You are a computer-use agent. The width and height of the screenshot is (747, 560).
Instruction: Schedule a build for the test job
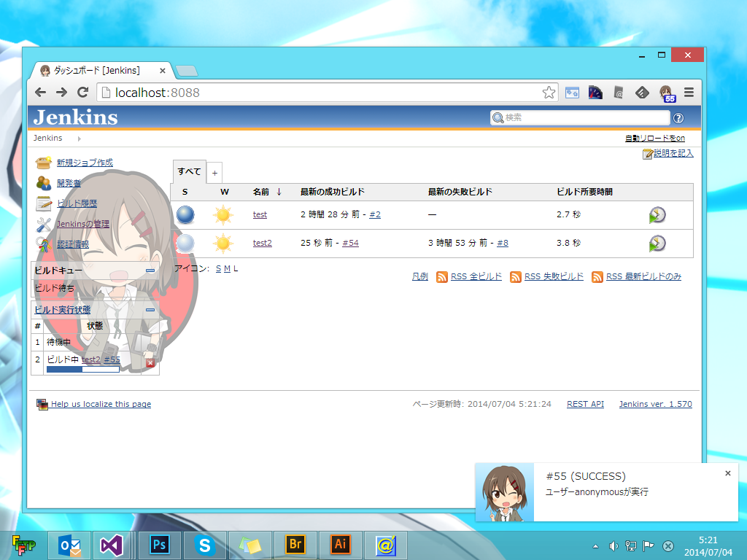657,214
